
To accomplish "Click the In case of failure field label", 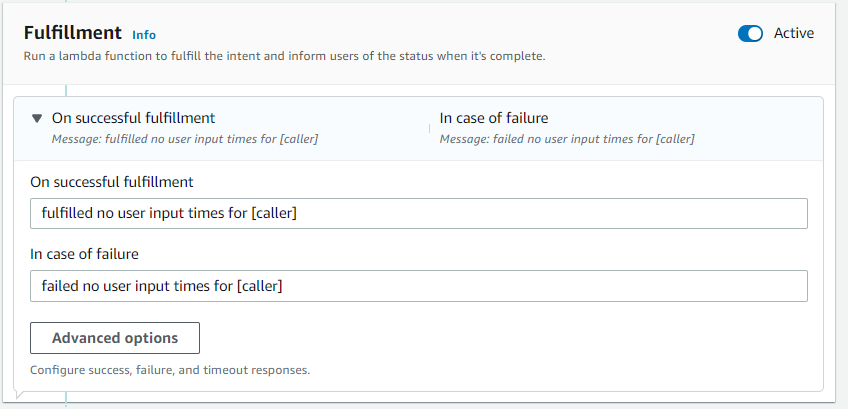I will (84, 254).
